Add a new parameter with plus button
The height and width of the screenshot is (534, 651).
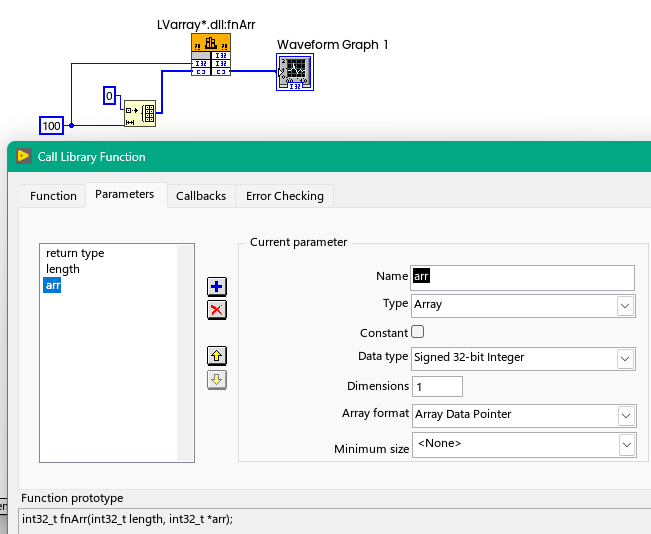click(217, 287)
